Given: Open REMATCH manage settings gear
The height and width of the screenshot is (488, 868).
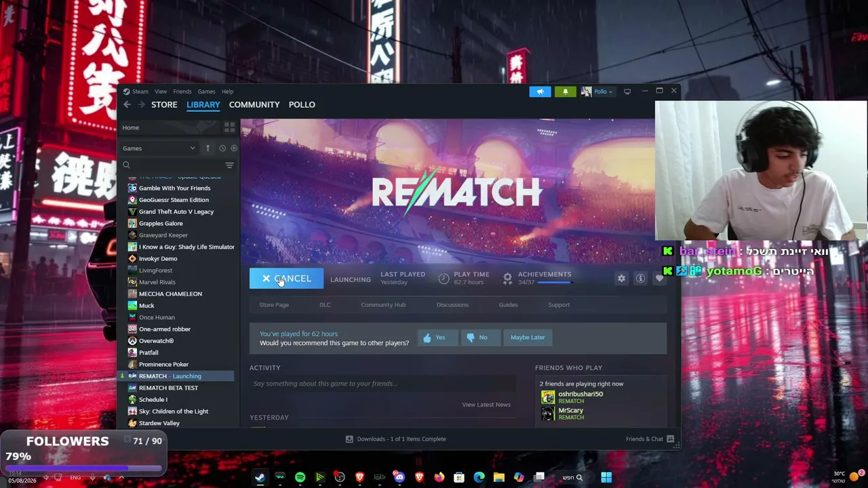Looking at the screenshot, I should [x=621, y=279].
